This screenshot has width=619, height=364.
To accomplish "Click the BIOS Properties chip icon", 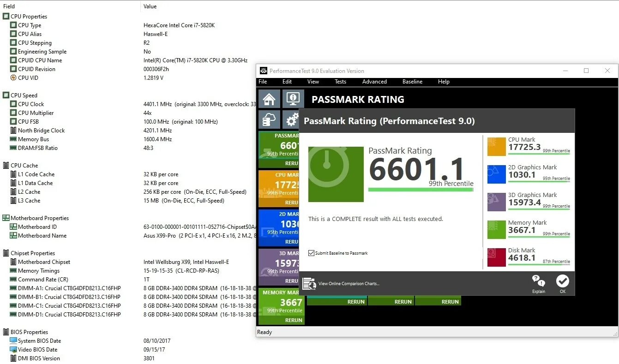I will [6, 332].
